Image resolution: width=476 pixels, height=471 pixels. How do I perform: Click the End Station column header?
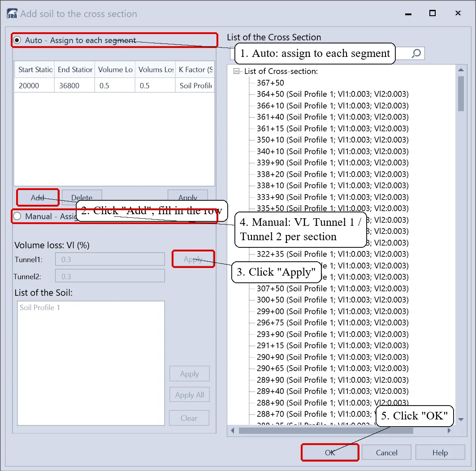[x=75, y=69]
